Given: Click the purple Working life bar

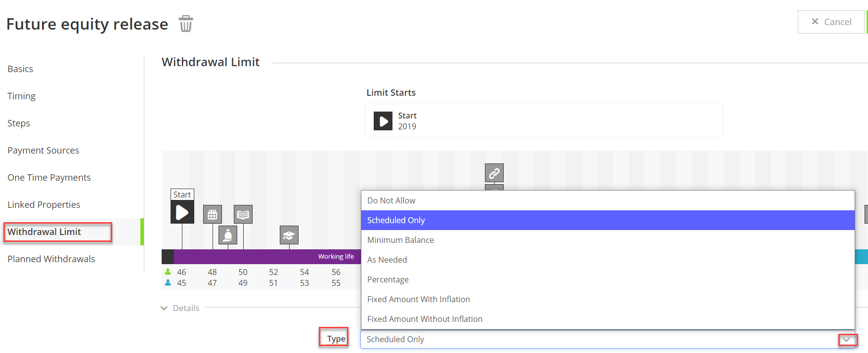Looking at the screenshot, I should pos(267,257).
